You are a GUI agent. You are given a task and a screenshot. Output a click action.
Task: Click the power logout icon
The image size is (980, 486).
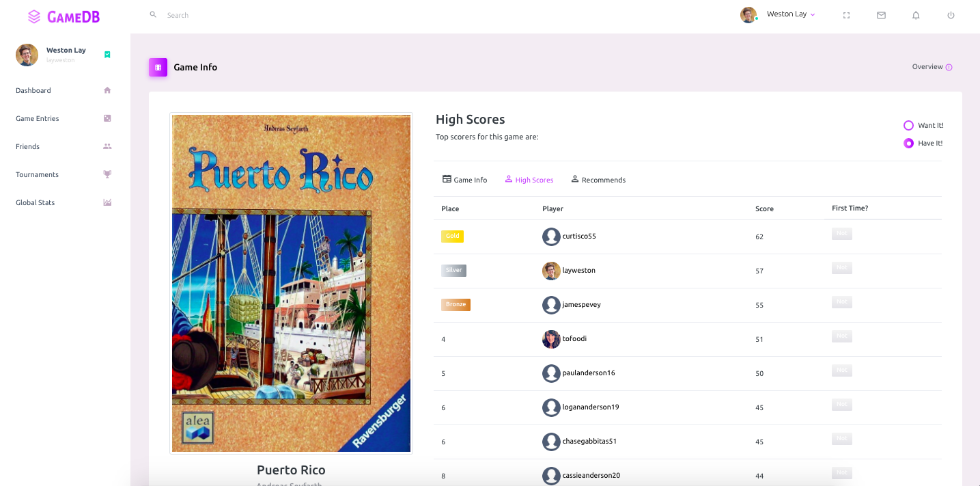(x=951, y=15)
